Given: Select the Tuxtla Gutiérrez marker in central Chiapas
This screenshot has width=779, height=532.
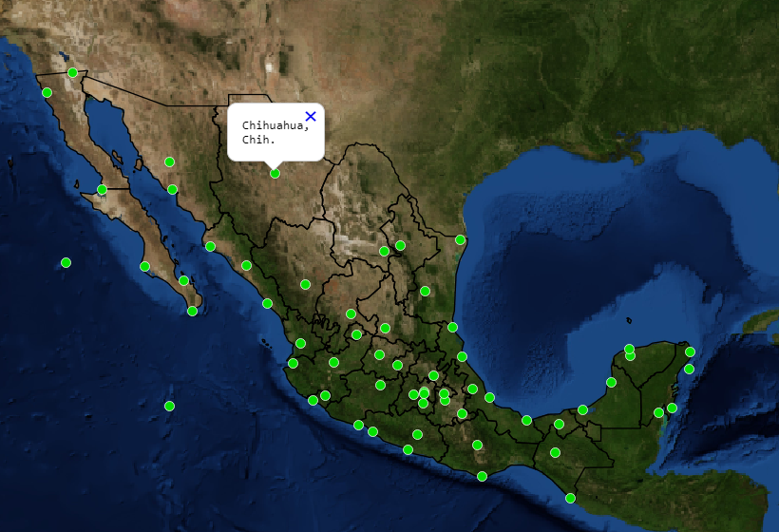Looking at the screenshot, I should (555, 453).
